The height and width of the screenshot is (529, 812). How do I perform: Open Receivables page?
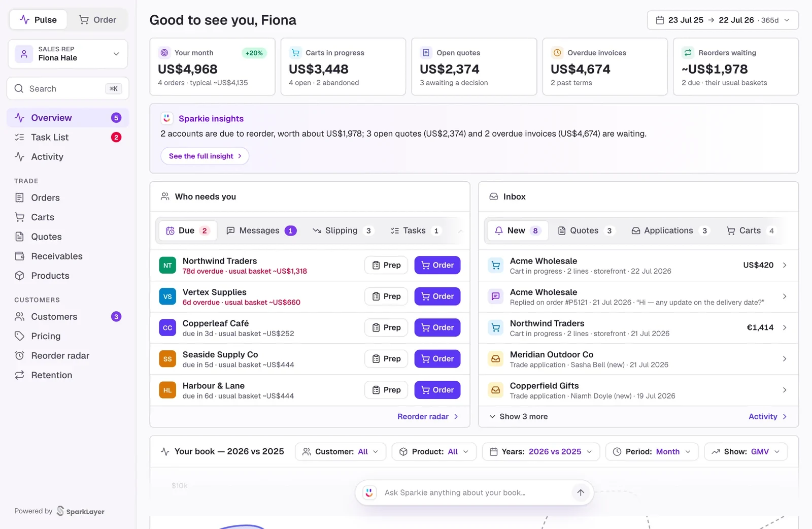pyautogui.click(x=67, y=256)
